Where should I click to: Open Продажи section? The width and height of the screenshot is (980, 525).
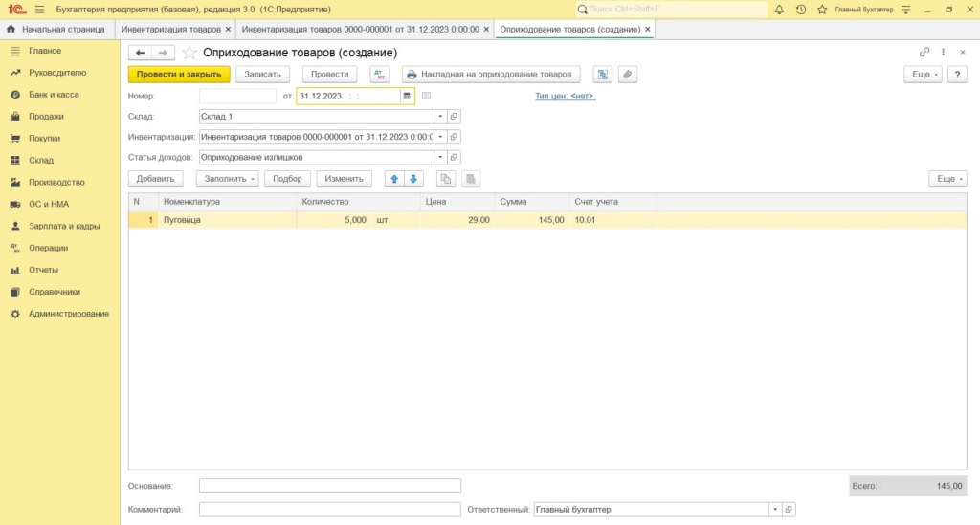pos(60,116)
